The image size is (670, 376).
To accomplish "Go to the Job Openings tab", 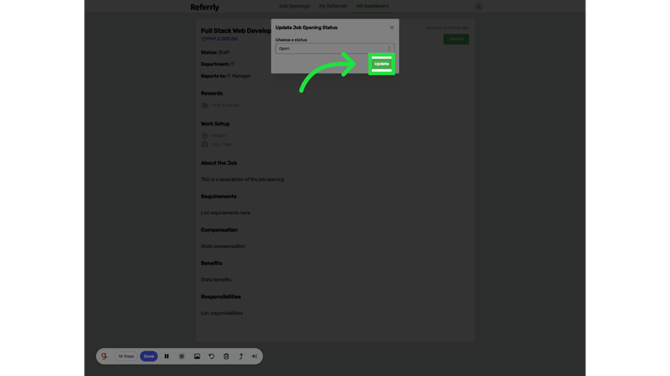I will pyautogui.click(x=294, y=6).
